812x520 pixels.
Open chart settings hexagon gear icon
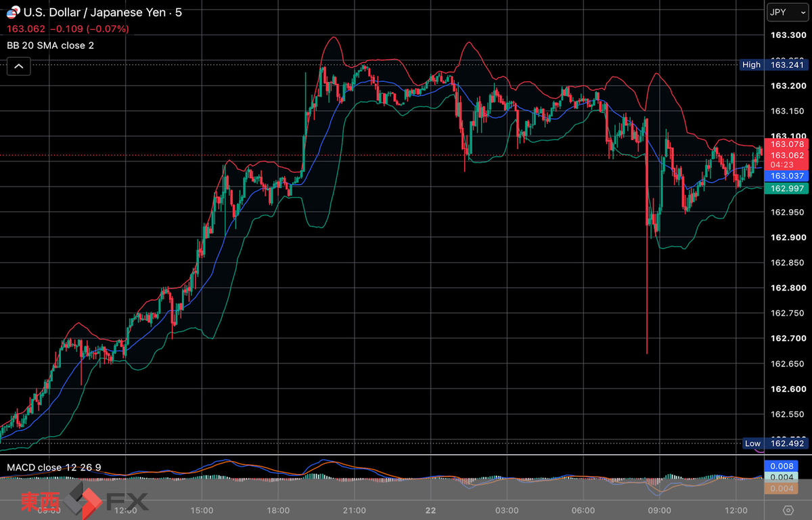pyautogui.click(x=788, y=510)
